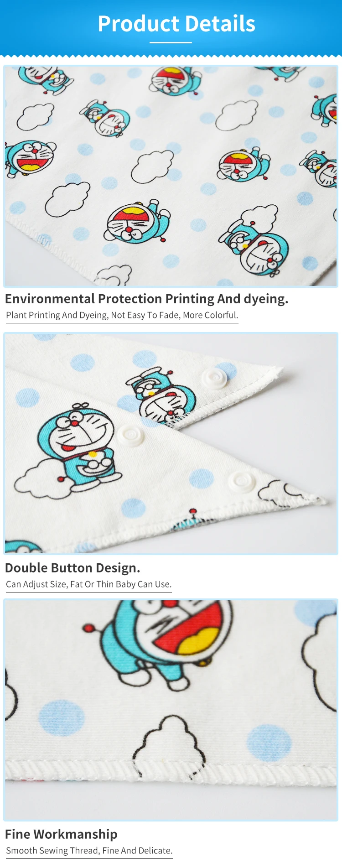The height and width of the screenshot is (868, 342).
Task: Click the Can Adjust Size description text
Action: pos(88,584)
